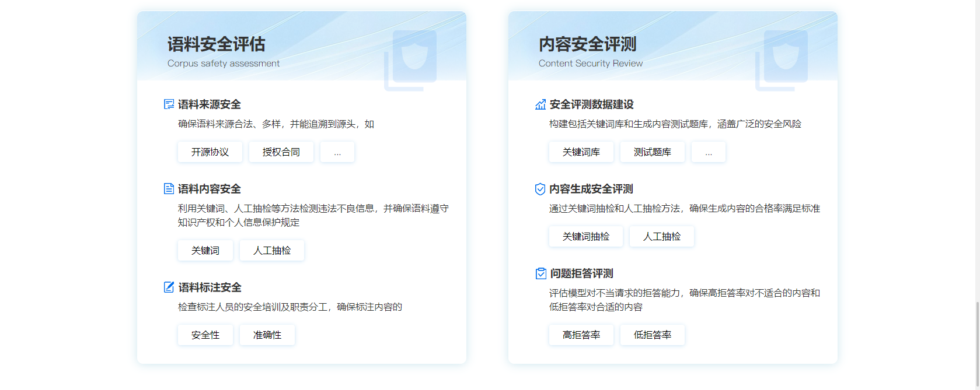Choose the 测试题库 tag
The image size is (980, 390).
(x=653, y=152)
